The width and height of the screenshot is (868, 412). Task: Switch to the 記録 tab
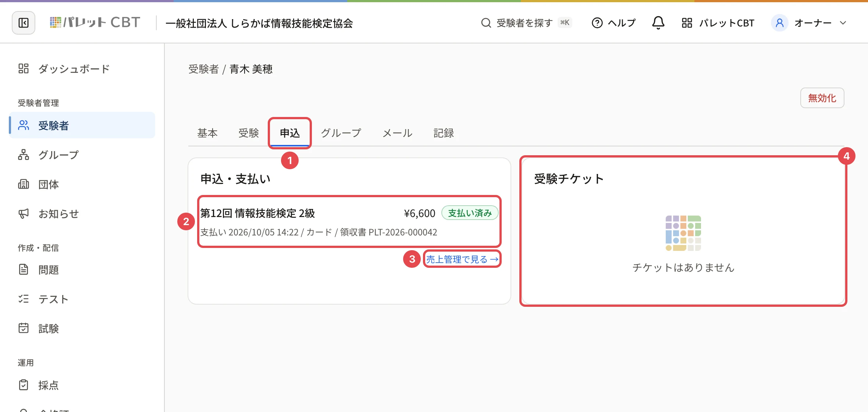pos(444,133)
